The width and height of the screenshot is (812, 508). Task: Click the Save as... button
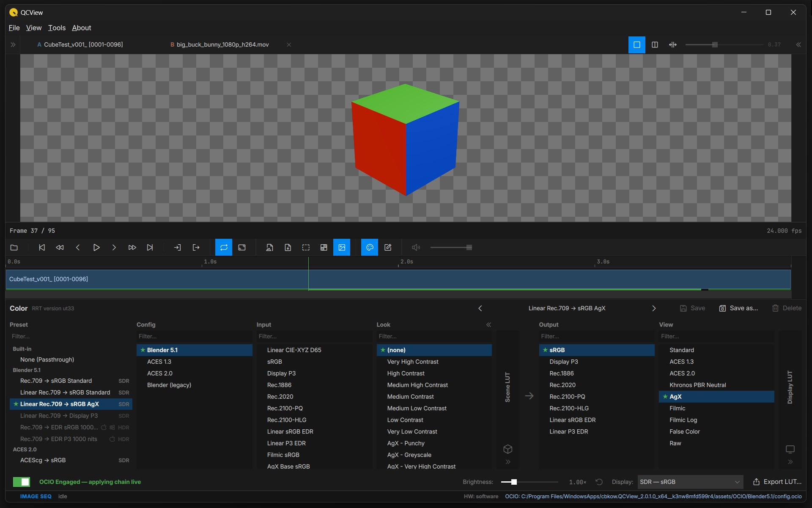(738, 309)
